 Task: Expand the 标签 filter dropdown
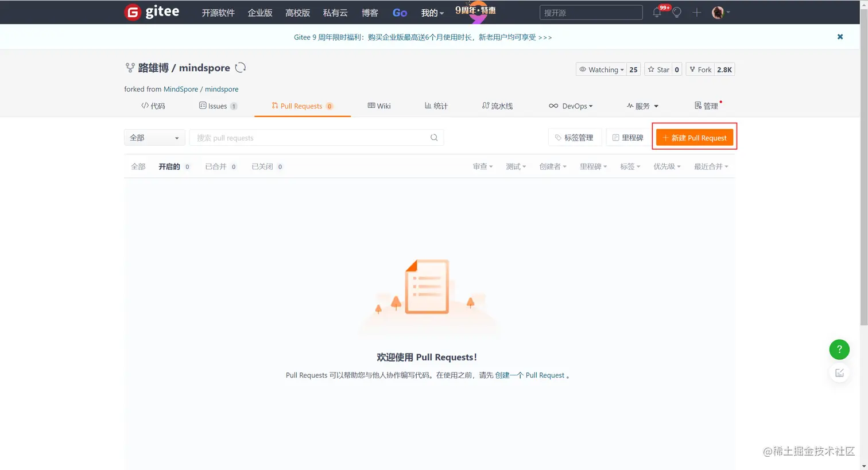pos(630,166)
